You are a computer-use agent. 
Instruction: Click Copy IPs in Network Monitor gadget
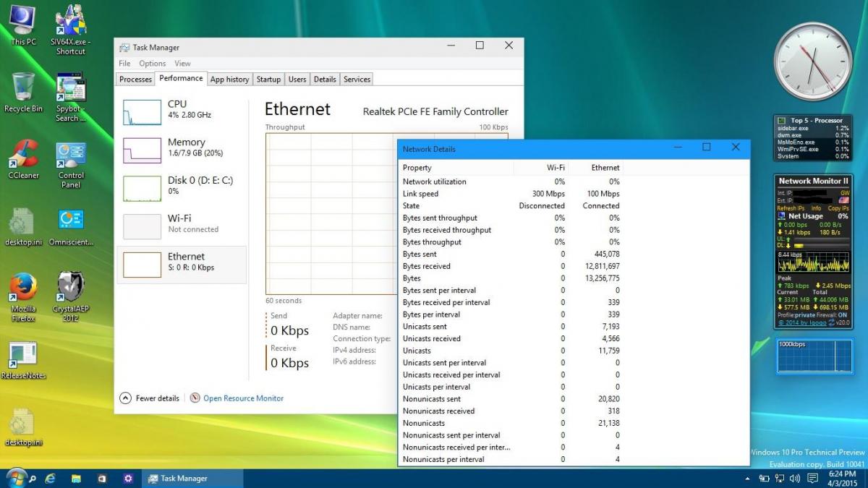pyautogui.click(x=838, y=208)
